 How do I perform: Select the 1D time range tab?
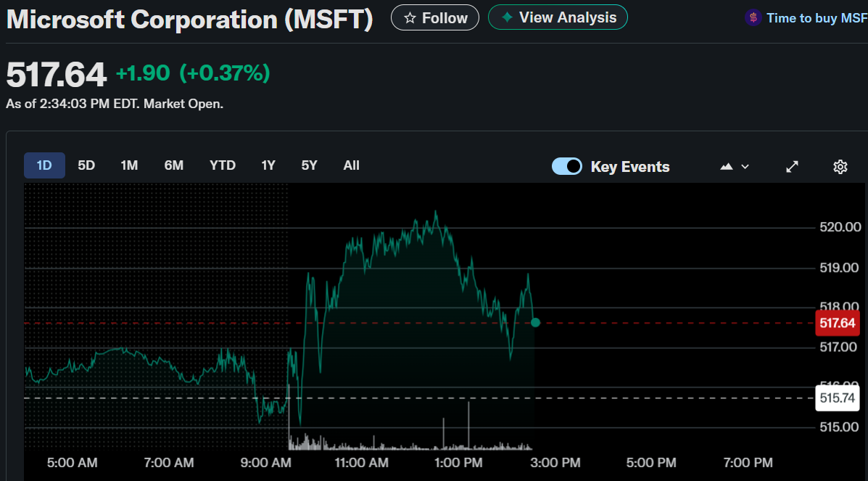(x=44, y=165)
